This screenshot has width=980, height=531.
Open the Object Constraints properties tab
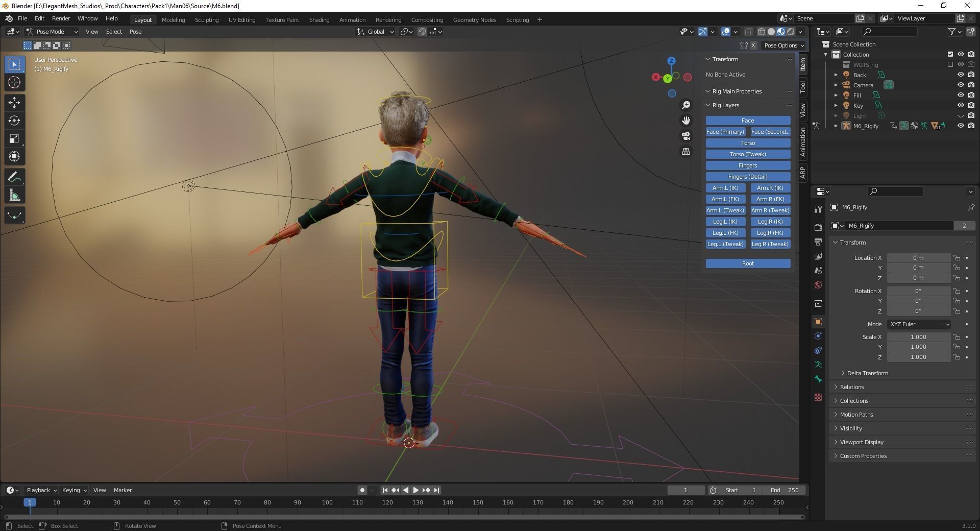[818, 350]
